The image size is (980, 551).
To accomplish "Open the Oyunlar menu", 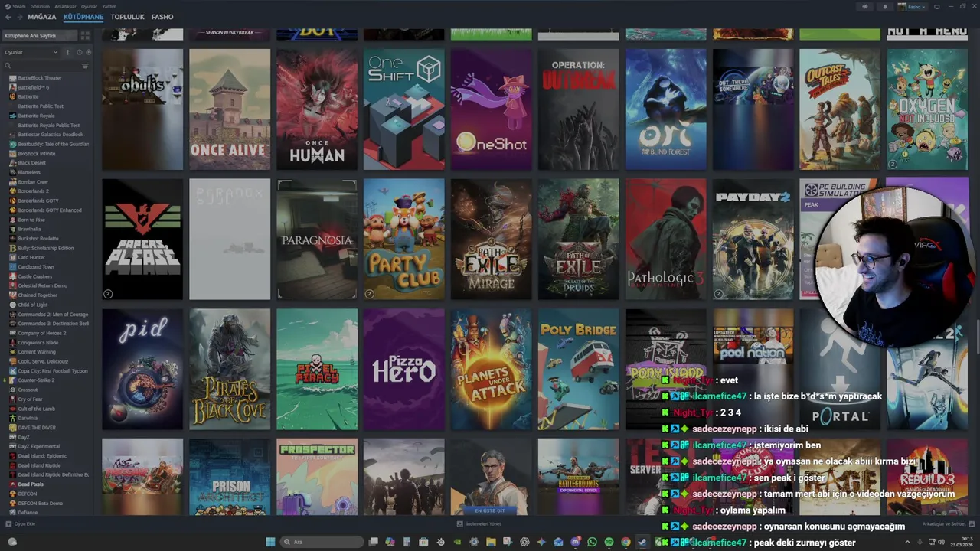I will 90,6.
